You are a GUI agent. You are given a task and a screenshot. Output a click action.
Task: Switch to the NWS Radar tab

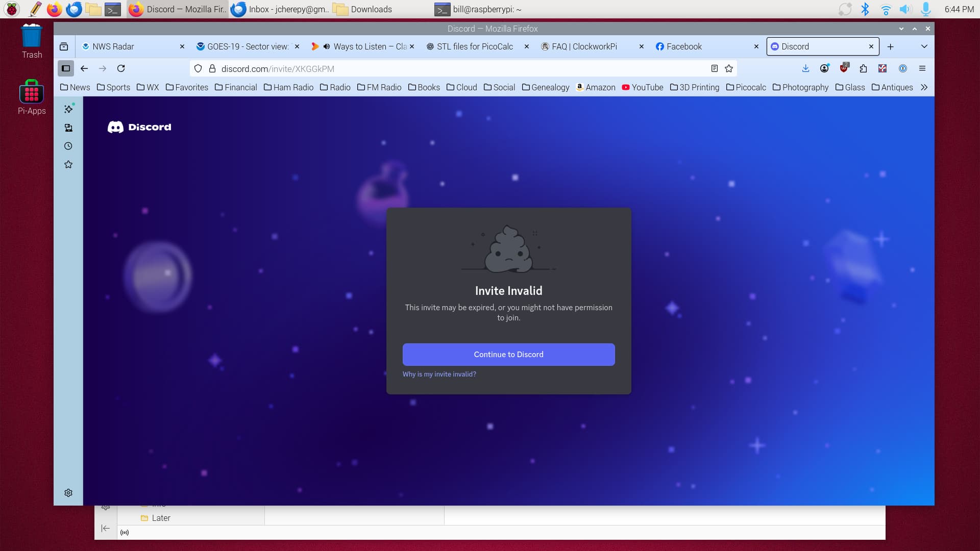[x=113, y=46]
